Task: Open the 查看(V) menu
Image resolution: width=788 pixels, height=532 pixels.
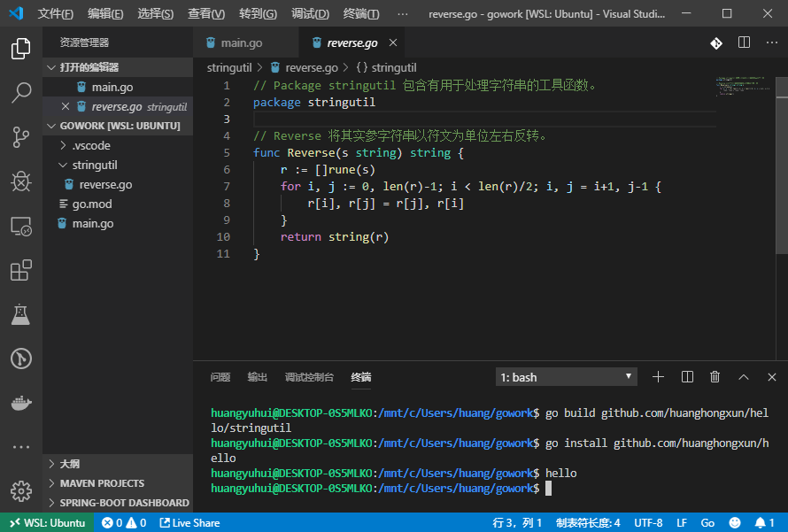Action: [x=206, y=13]
